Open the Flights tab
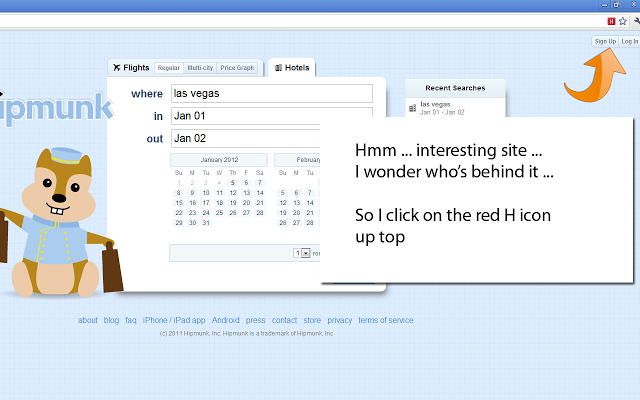Screen dimensions: 640x400 click(x=131, y=68)
